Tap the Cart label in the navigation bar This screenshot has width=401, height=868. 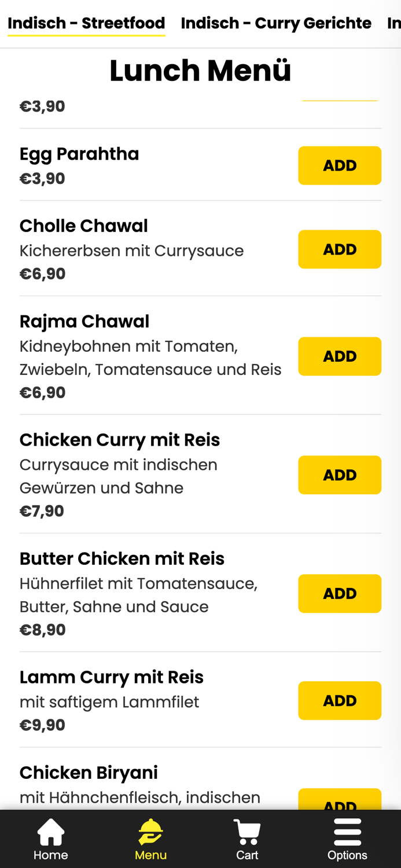[247, 854]
